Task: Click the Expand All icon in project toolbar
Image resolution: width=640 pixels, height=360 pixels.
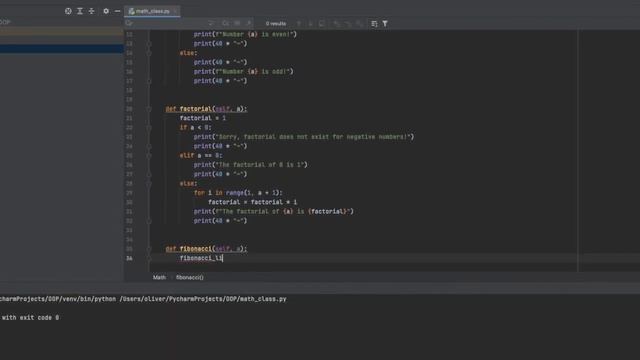Action: pyautogui.click(x=80, y=11)
